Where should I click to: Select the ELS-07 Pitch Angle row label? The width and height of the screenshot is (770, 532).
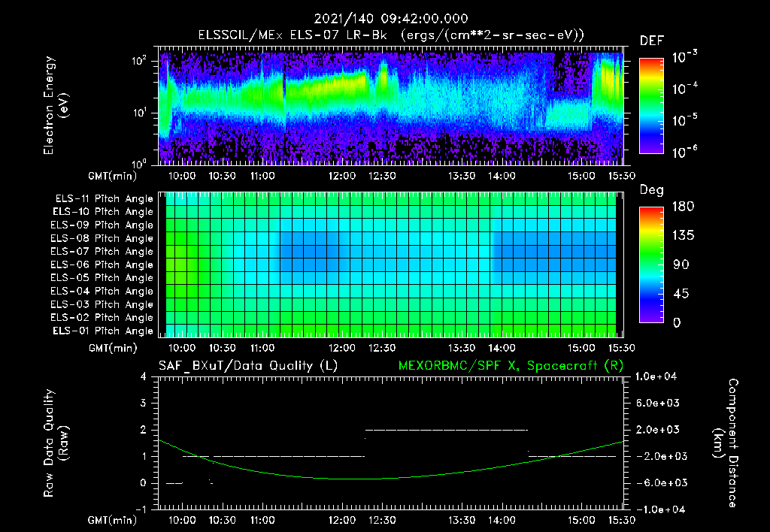[102, 252]
